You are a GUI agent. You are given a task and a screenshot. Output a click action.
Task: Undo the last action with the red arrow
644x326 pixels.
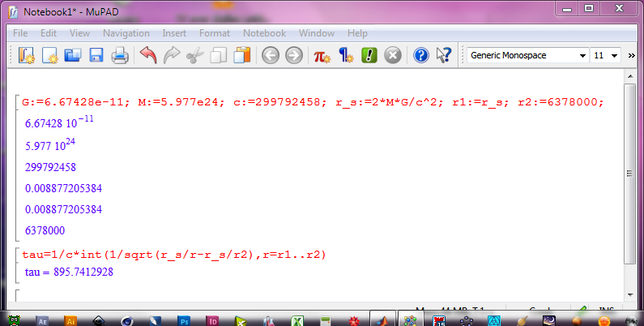click(148, 56)
